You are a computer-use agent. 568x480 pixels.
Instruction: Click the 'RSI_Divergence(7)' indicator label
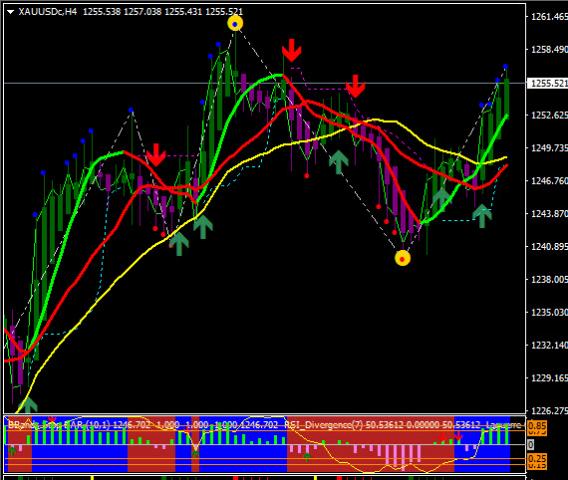click(x=323, y=425)
